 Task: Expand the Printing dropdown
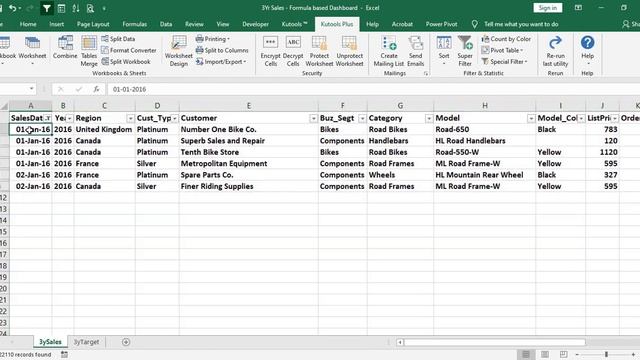[x=212, y=39]
